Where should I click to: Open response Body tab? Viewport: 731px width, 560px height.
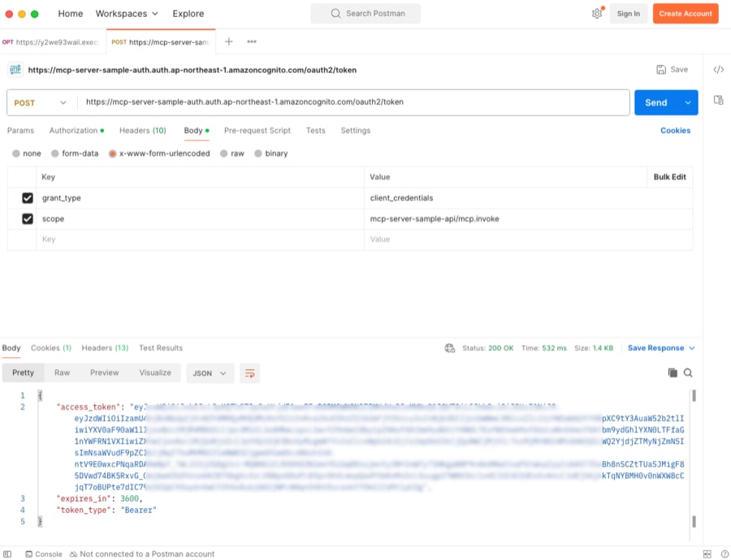click(11, 348)
